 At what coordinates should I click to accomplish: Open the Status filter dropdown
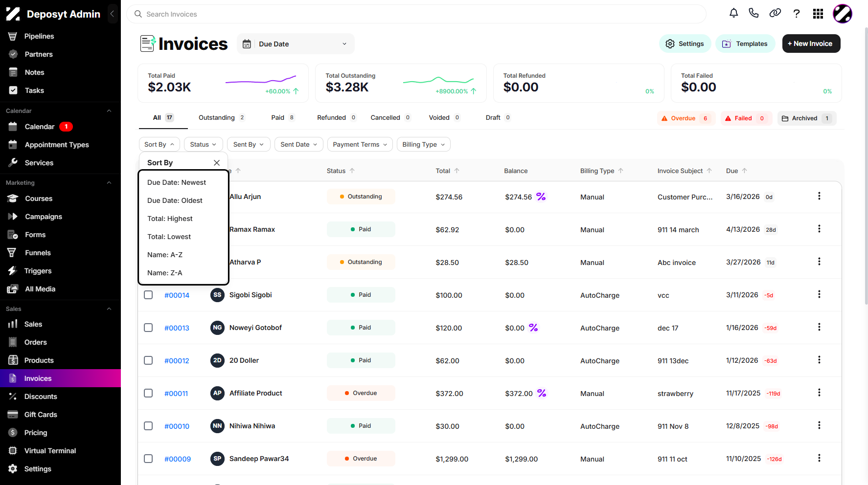[x=203, y=144]
